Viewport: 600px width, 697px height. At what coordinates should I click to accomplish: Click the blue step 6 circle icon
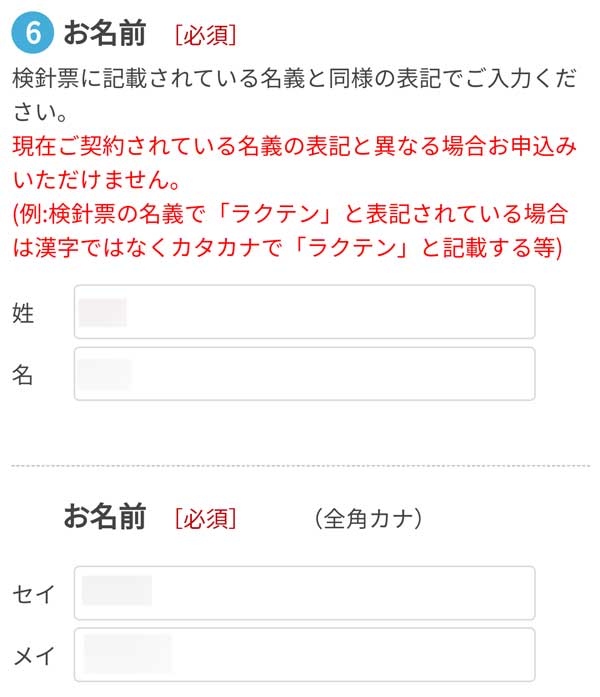32,32
